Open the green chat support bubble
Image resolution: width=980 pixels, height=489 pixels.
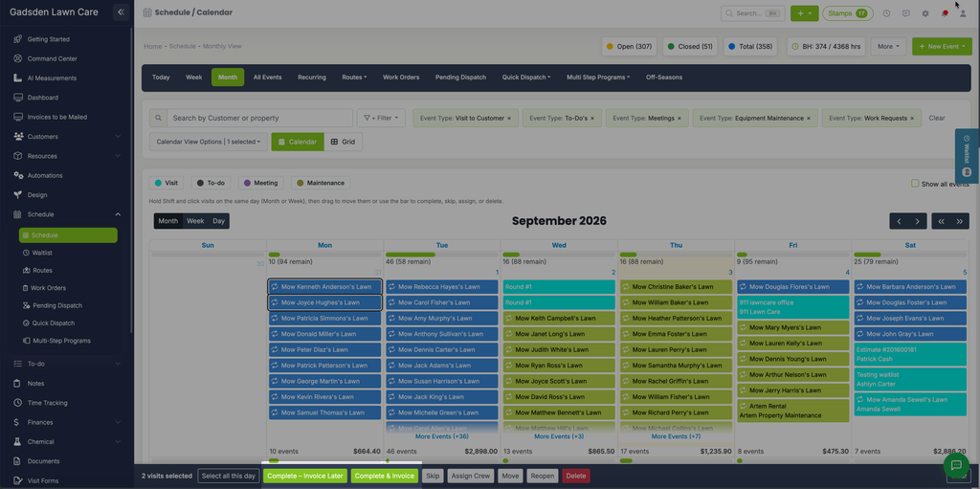956,465
